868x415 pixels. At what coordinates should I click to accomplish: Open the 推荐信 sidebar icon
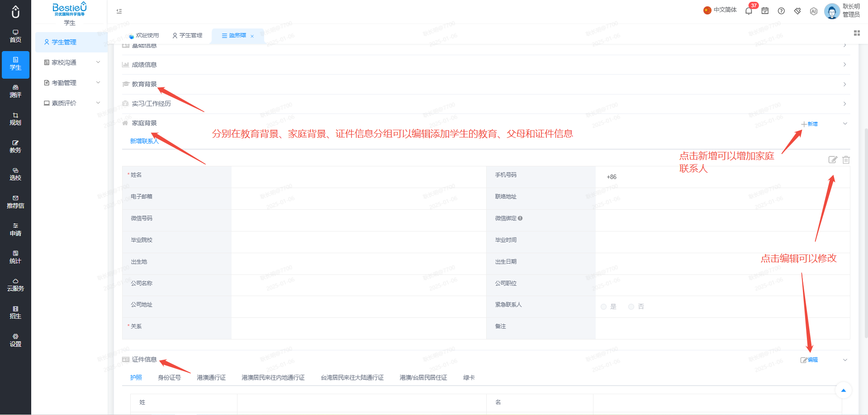pos(15,202)
